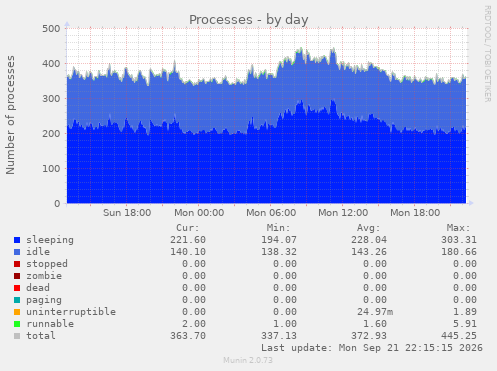Screen dimensions: 497x371
Task: Click the runnable legend color swatch
Action: click(17, 324)
